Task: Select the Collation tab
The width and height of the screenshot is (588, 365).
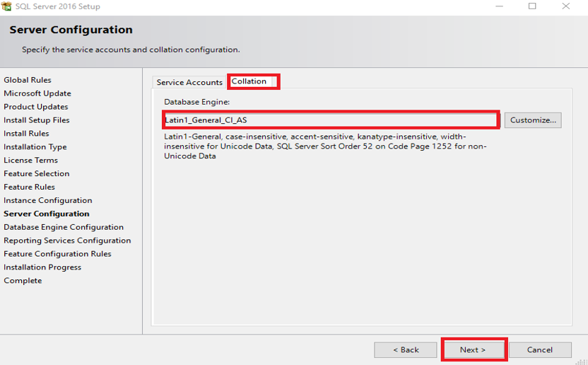Action: coord(249,81)
